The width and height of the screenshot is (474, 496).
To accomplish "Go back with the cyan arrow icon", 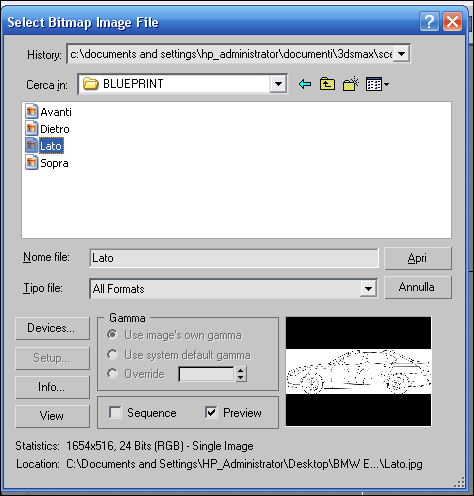I will coord(305,84).
